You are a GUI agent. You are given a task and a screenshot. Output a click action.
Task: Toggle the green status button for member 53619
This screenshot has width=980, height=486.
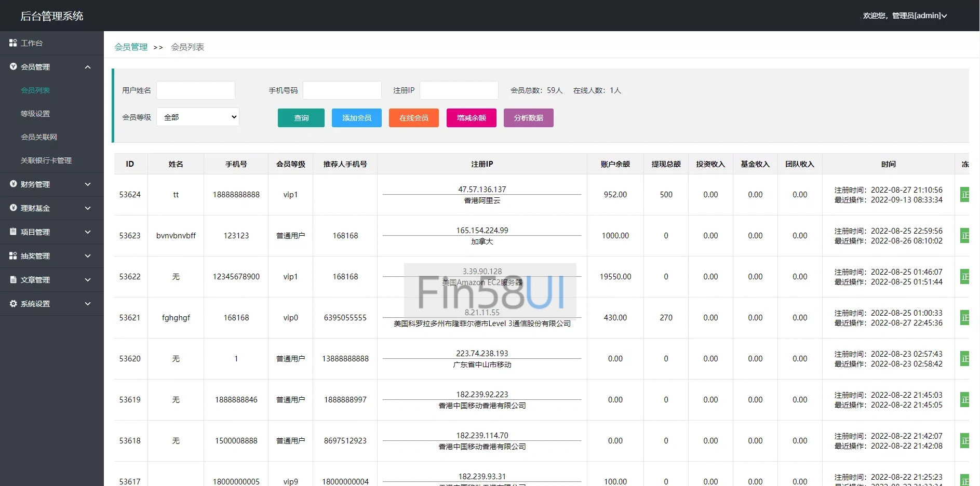(964, 400)
